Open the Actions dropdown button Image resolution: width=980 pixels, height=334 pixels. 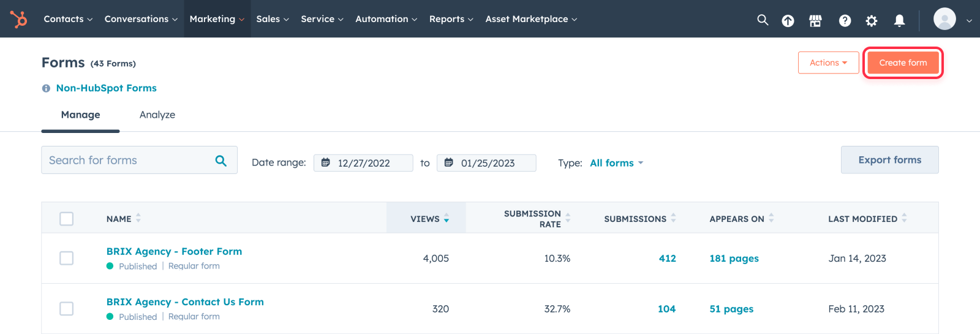point(828,63)
